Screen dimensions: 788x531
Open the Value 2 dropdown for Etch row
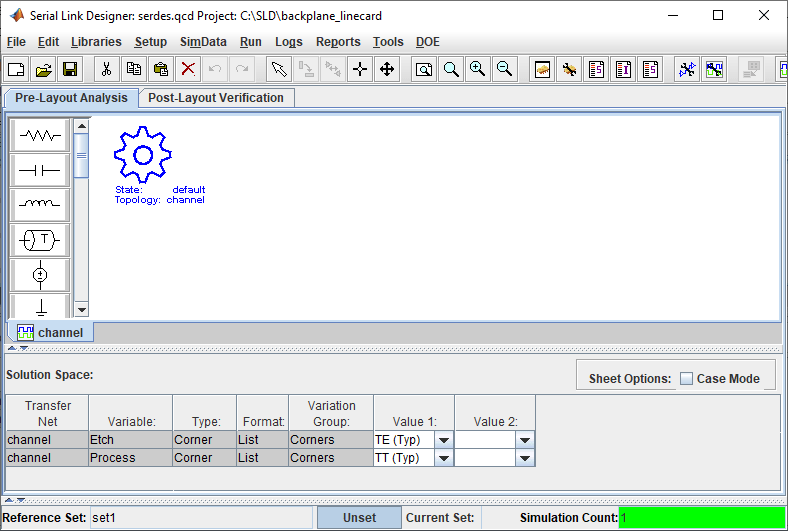[525, 440]
